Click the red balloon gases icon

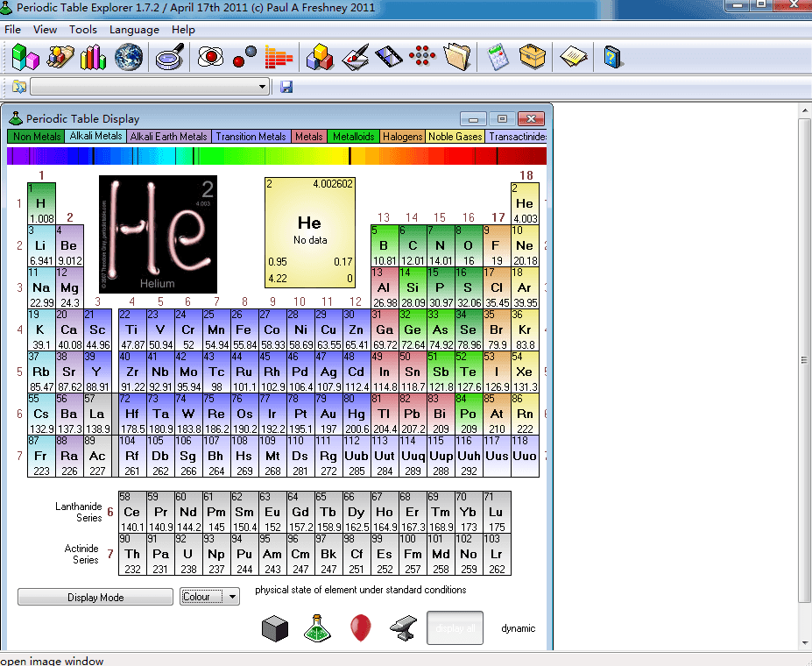coord(360,627)
